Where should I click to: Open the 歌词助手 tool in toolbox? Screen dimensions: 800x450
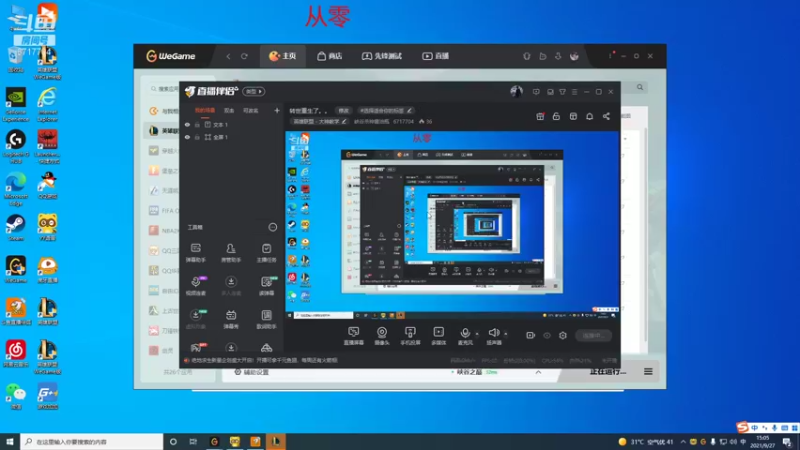pyautogui.click(x=266, y=319)
